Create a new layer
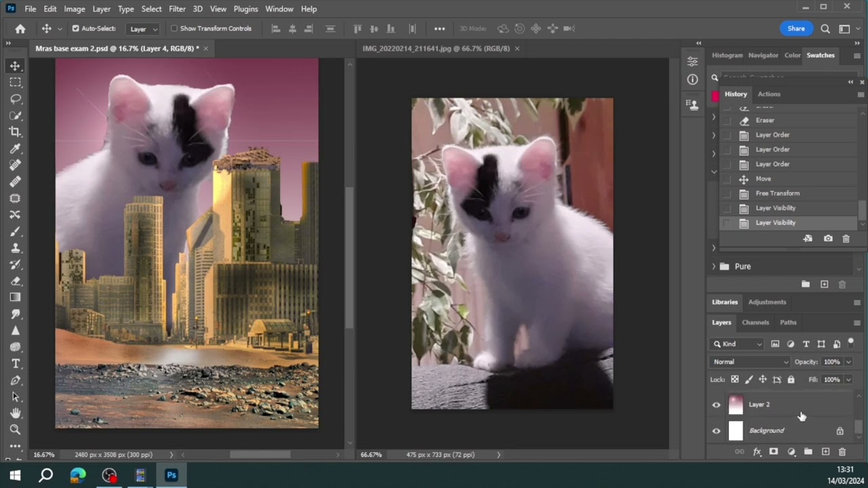868x488 pixels. click(x=825, y=451)
